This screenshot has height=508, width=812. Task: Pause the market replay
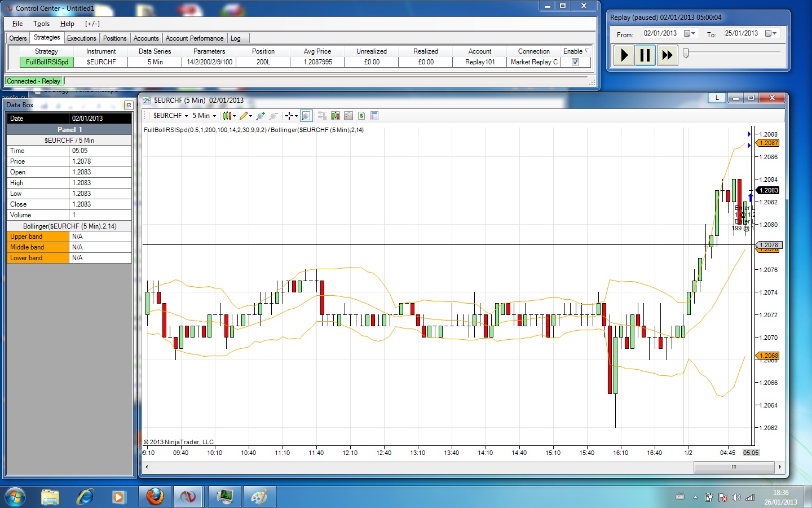coord(645,55)
